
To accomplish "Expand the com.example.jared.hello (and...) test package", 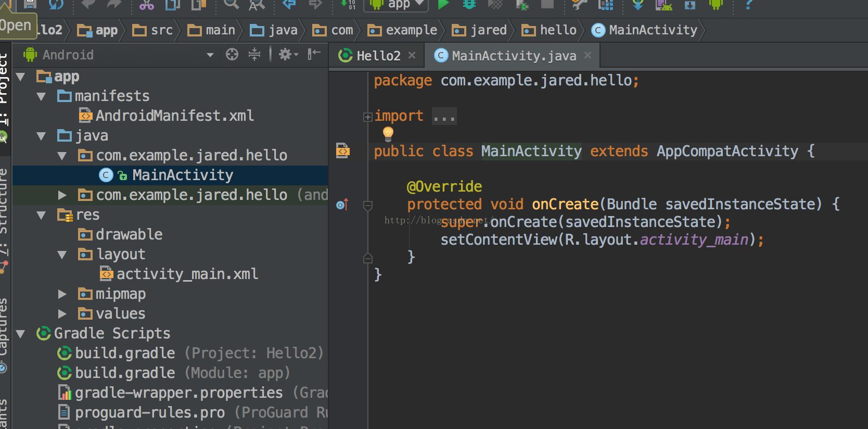I will pyautogui.click(x=62, y=195).
